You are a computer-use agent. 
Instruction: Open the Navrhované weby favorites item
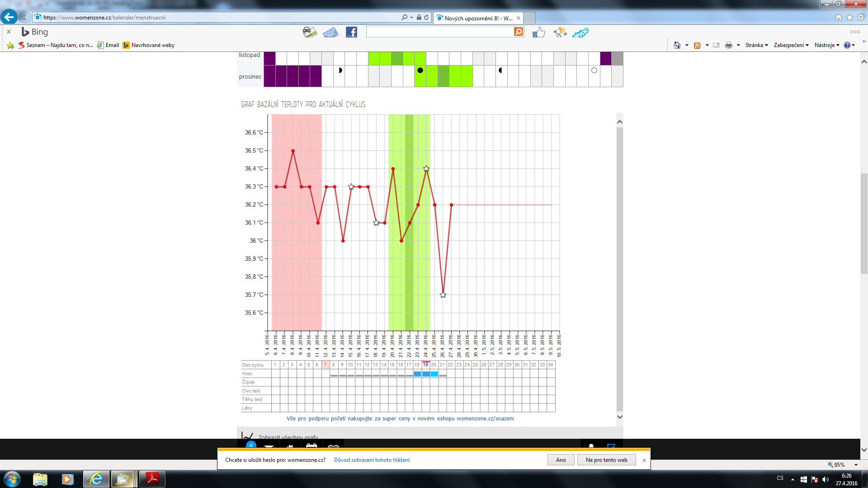[x=149, y=45]
